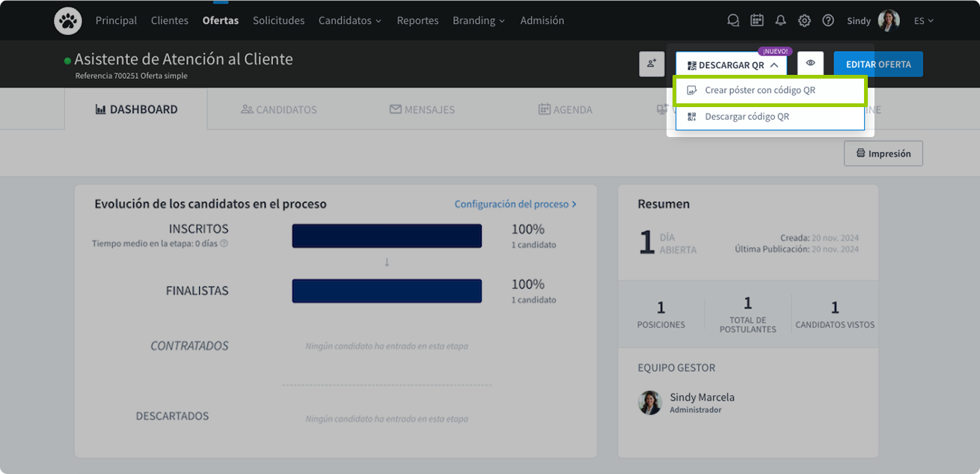
Task: Click the help question mark icon
Action: [828, 21]
